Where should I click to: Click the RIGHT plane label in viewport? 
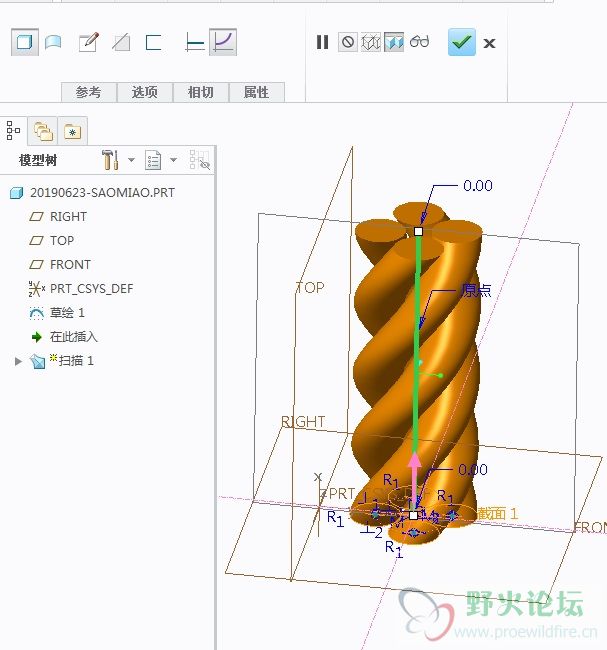pyautogui.click(x=303, y=422)
